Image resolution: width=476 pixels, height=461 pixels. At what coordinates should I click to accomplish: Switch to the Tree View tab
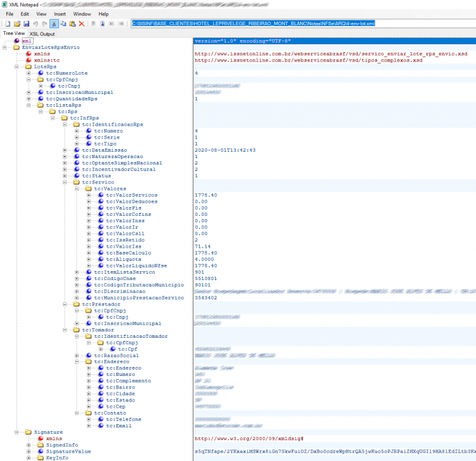click(x=14, y=34)
